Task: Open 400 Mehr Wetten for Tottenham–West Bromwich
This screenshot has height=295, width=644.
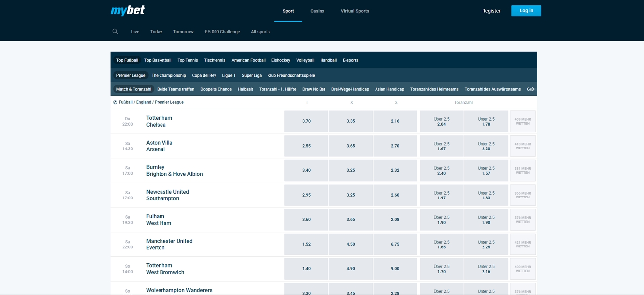Action: tap(523, 269)
